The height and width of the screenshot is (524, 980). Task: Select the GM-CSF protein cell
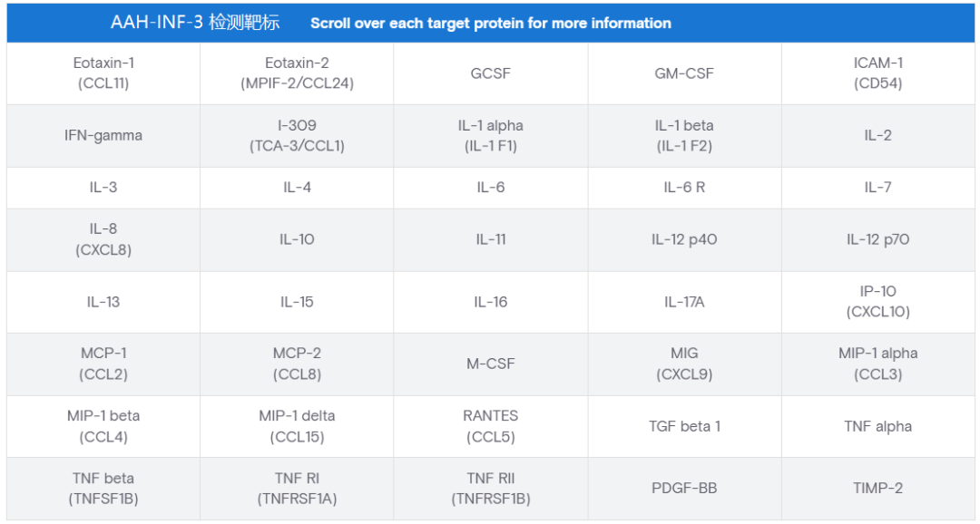point(684,73)
